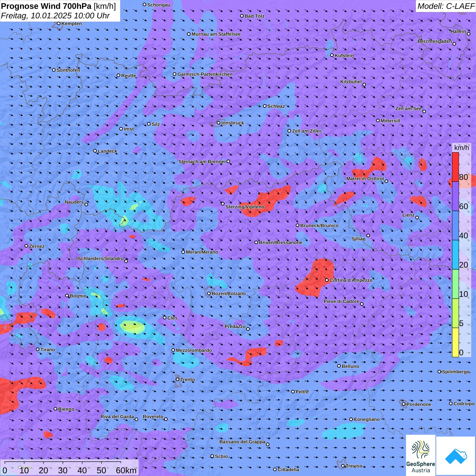Click the '60km' mark on the distance scale
This screenshot has height=476, width=476.
(126, 470)
